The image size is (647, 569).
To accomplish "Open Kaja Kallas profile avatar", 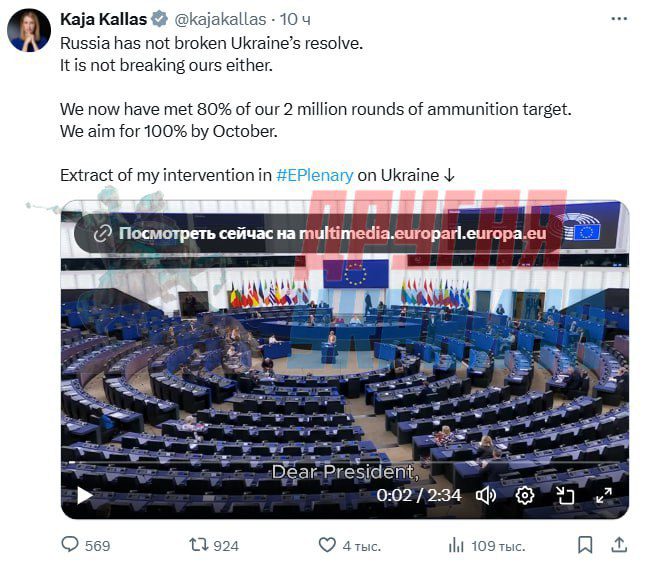I will (29, 31).
